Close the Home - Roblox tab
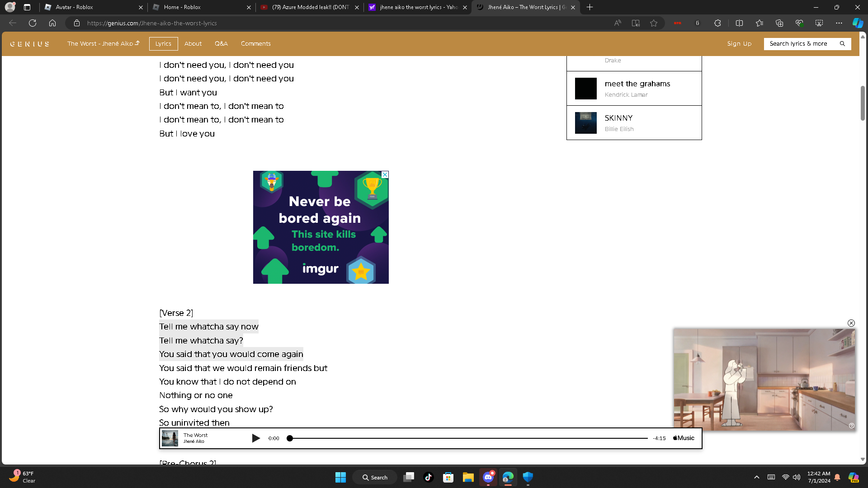Screen dimensions: 868x488 [x=249, y=7]
